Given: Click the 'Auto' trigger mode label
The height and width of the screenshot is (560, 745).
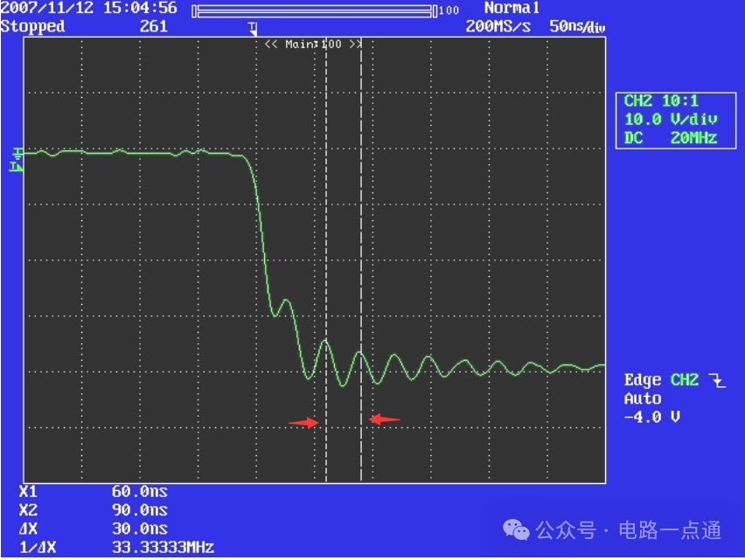Looking at the screenshot, I should pyautogui.click(x=643, y=398).
